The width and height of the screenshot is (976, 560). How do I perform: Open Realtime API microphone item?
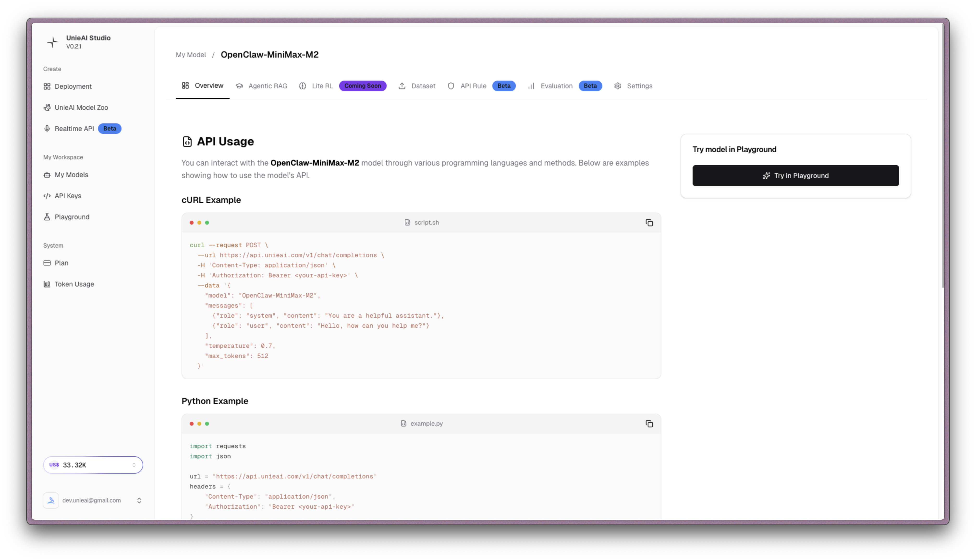coord(74,128)
